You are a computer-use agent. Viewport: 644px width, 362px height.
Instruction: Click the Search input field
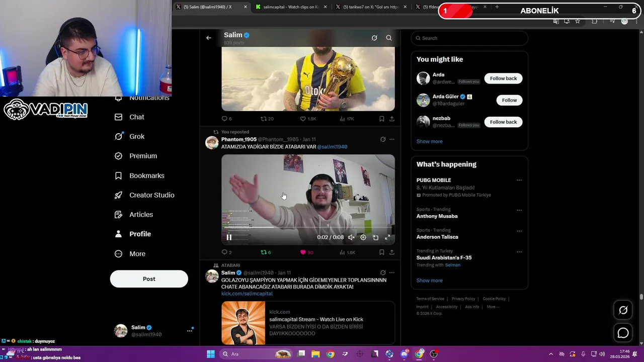469,38
